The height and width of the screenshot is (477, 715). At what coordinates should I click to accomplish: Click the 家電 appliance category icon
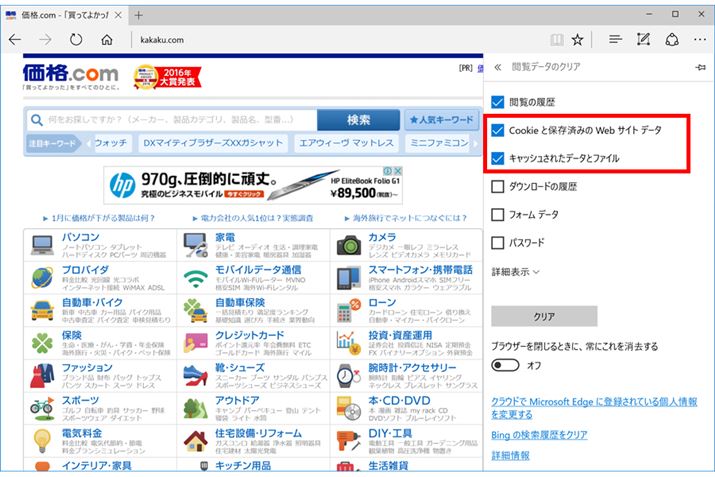[196, 245]
